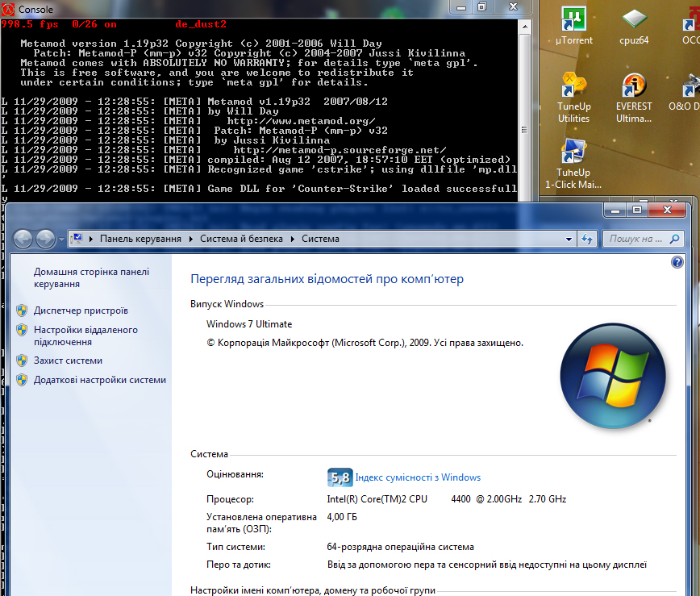This screenshot has height=596, width=700.
Task: Click the 4,00 ГБ memory value
Action: pos(342,517)
